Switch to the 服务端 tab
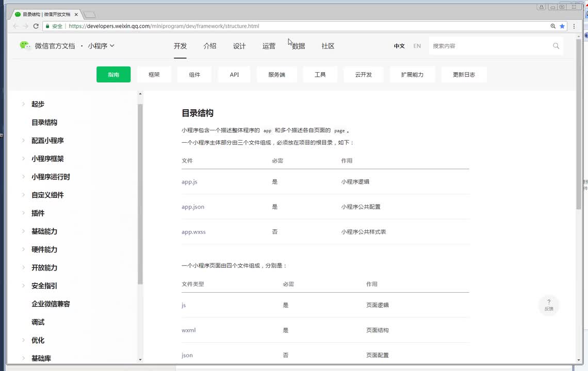588x371 pixels. click(x=277, y=74)
